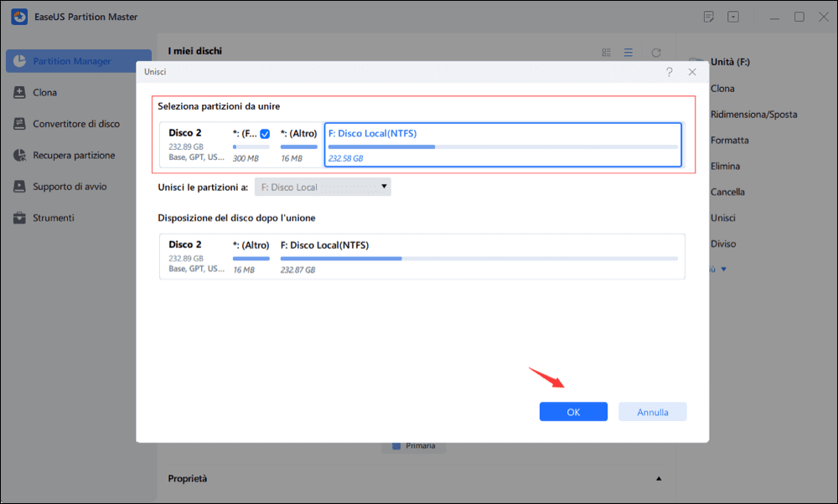Click Unisci in the right panel
838x504 pixels.
(x=723, y=218)
